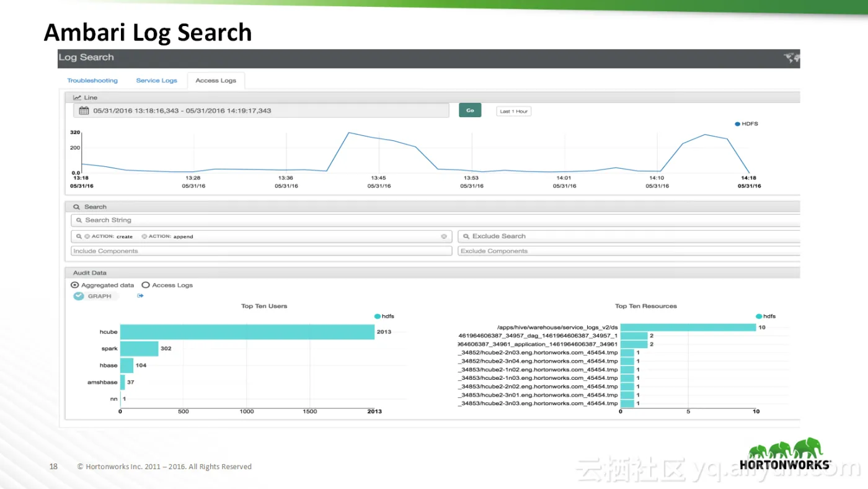The height and width of the screenshot is (489, 868).
Task: Click the '13:28' time axis label
Action: tap(193, 178)
